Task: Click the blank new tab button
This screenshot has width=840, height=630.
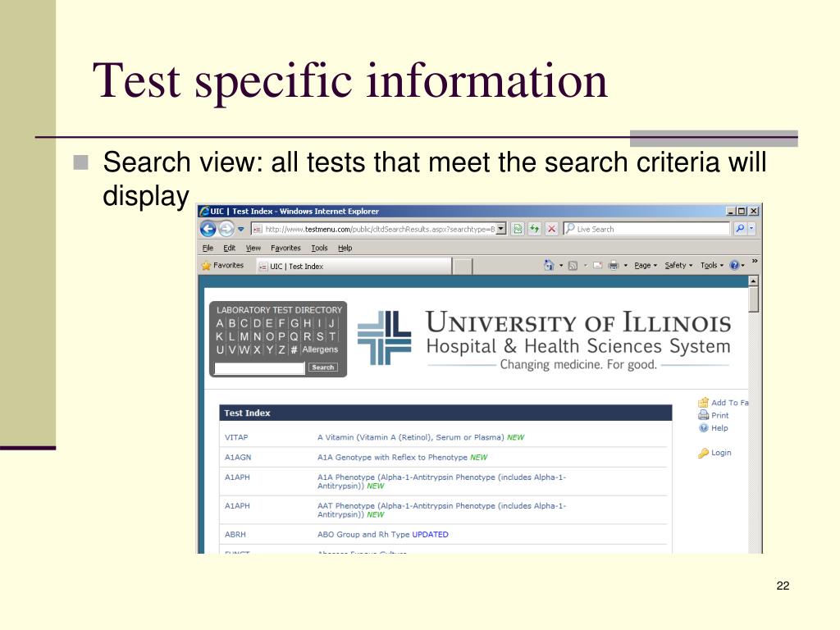Action: 463,267
